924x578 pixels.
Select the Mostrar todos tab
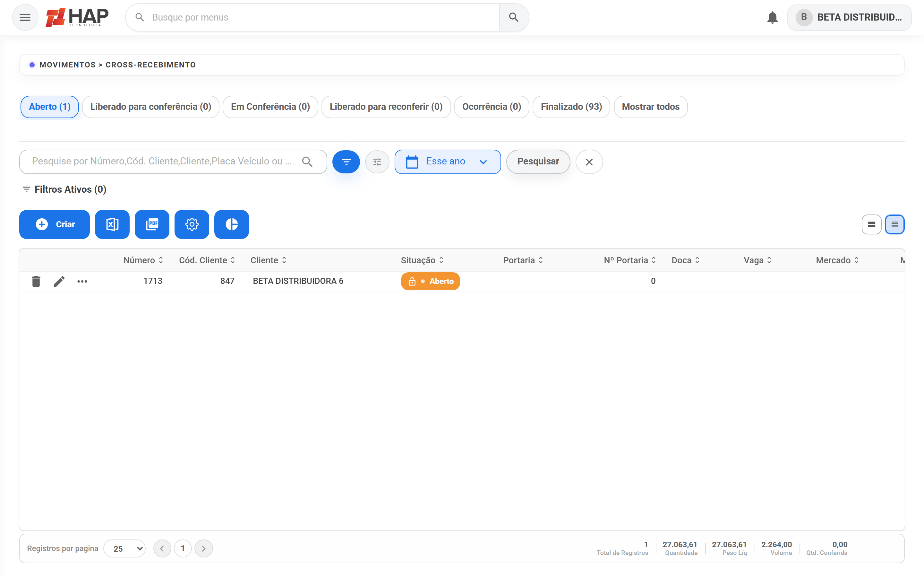tap(651, 107)
